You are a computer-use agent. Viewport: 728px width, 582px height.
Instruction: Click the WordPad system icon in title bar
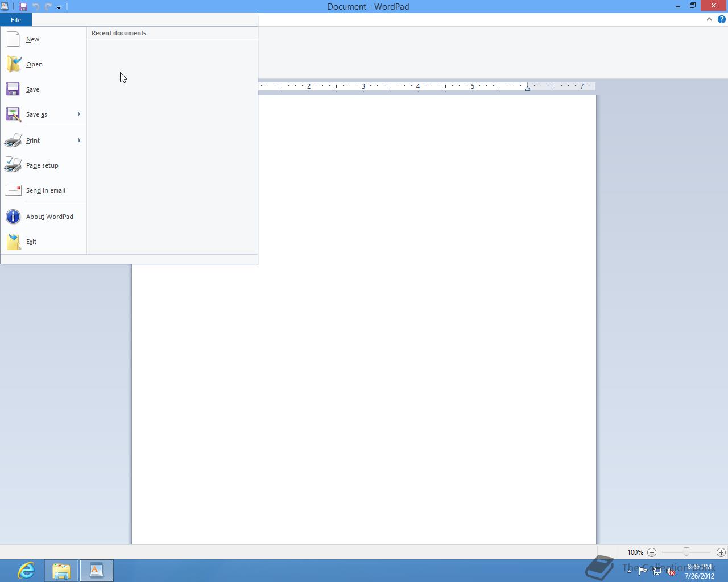[5, 7]
